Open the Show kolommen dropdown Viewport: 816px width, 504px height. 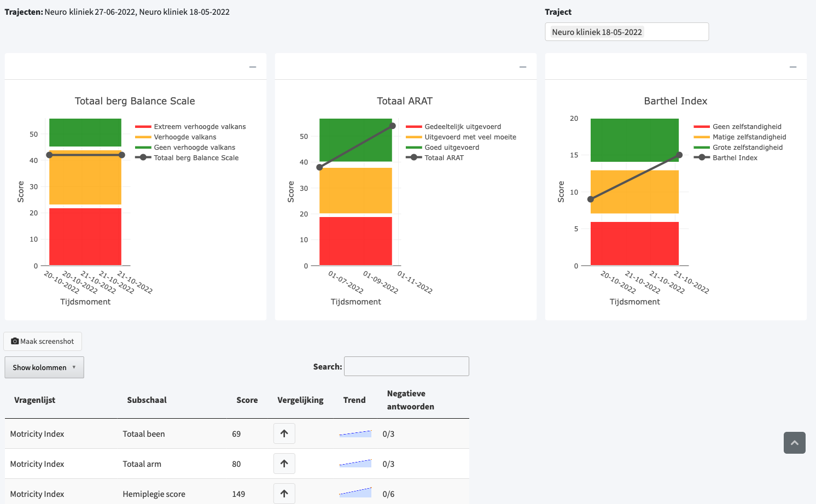tap(44, 367)
